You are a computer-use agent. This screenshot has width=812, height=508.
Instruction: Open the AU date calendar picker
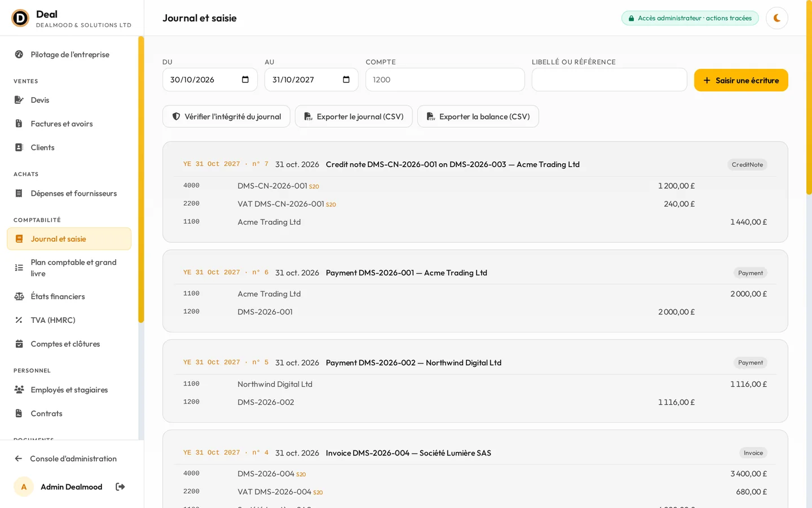pos(346,80)
